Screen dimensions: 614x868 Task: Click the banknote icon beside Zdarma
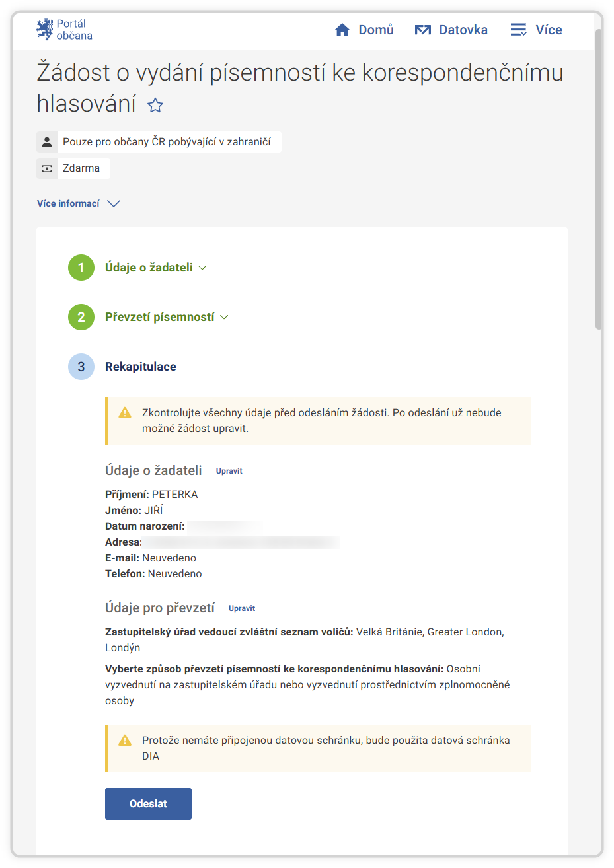(47, 168)
